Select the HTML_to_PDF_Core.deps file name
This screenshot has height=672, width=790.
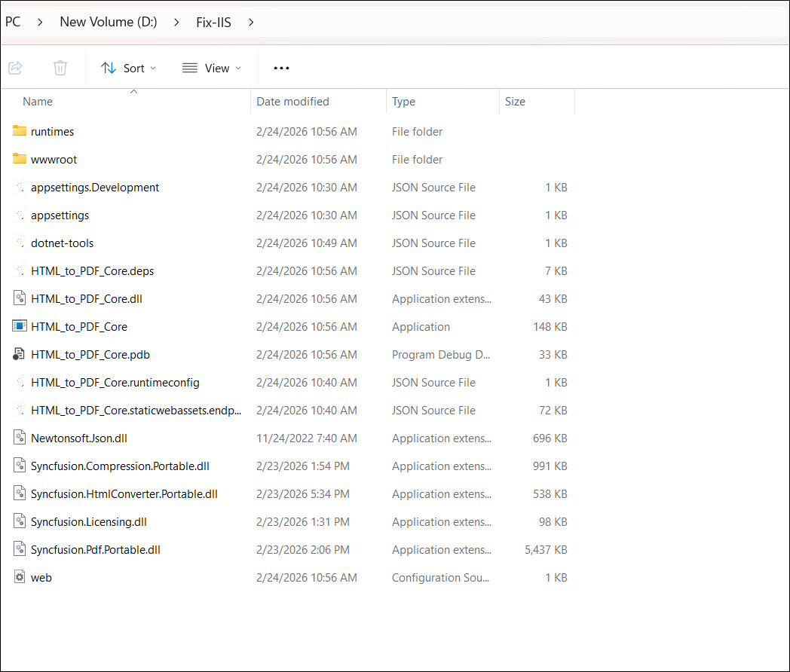[92, 270]
